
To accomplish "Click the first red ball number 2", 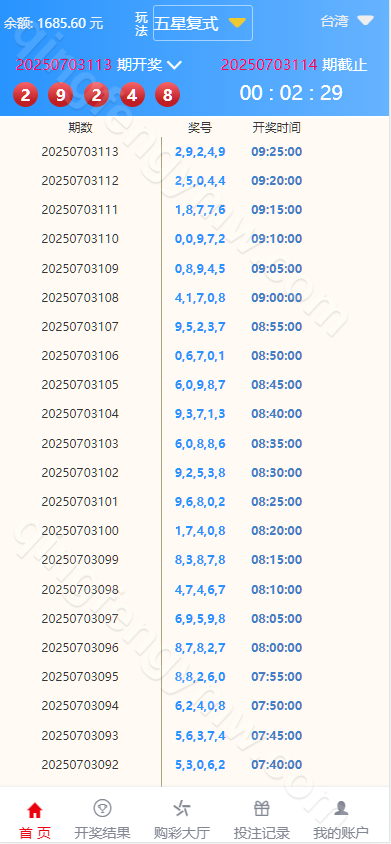I will 25,96.
